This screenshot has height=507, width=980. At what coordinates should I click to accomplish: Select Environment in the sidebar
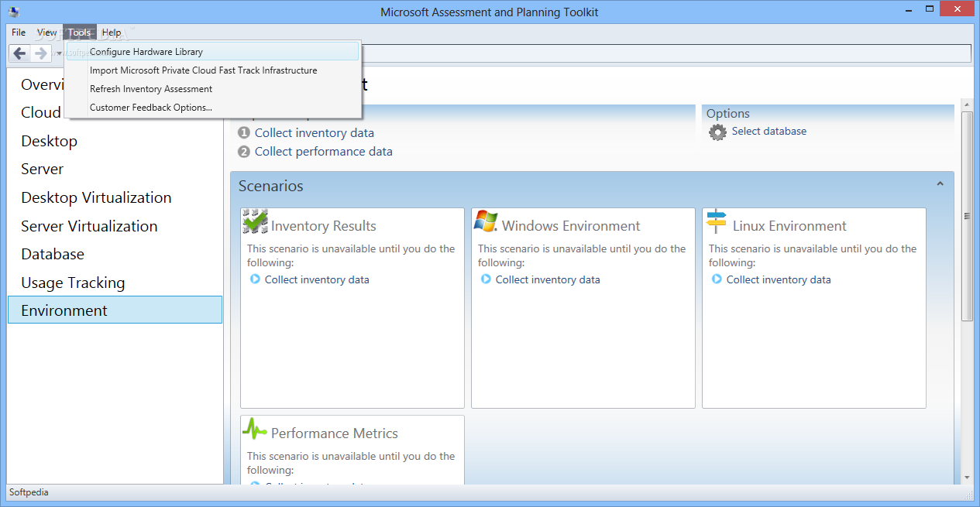(x=115, y=310)
